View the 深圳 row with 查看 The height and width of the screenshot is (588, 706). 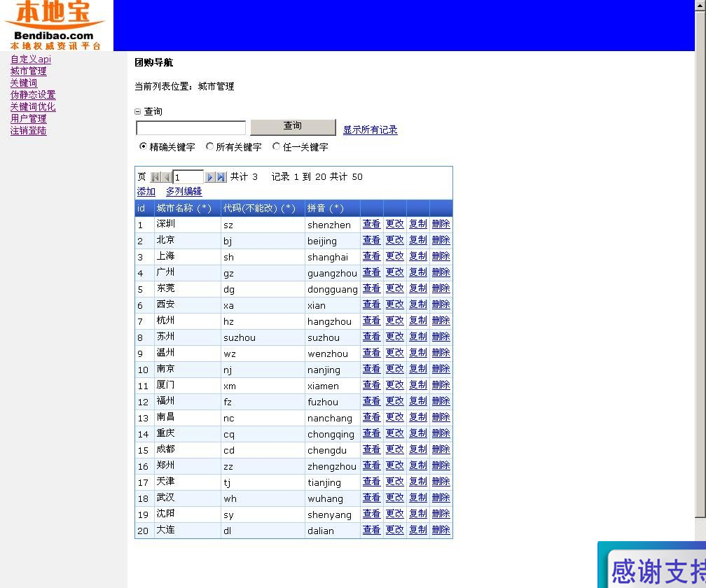(371, 224)
